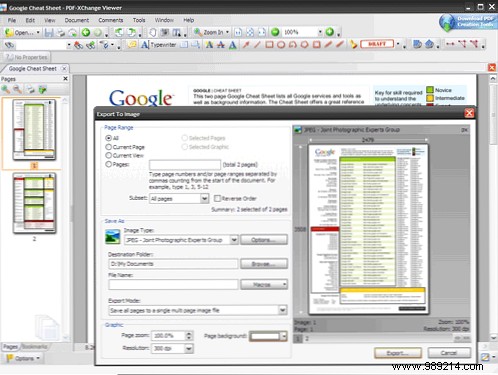Select page 2 thumbnail in Pages panel

point(34,203)
